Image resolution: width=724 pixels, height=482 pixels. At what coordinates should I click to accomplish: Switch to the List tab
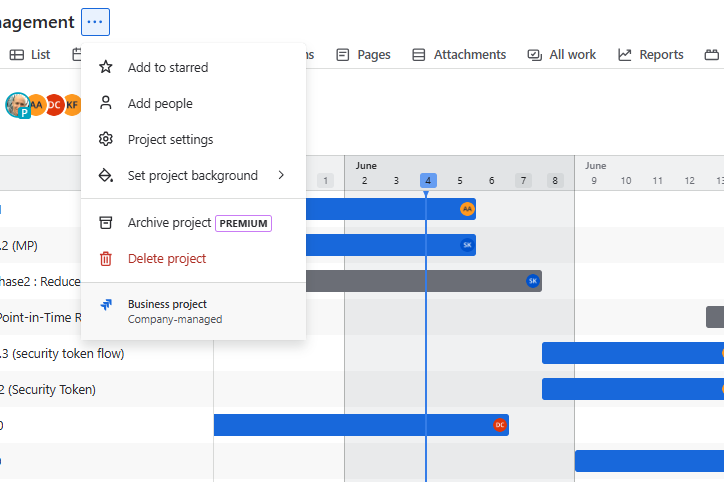click(30, 54)
